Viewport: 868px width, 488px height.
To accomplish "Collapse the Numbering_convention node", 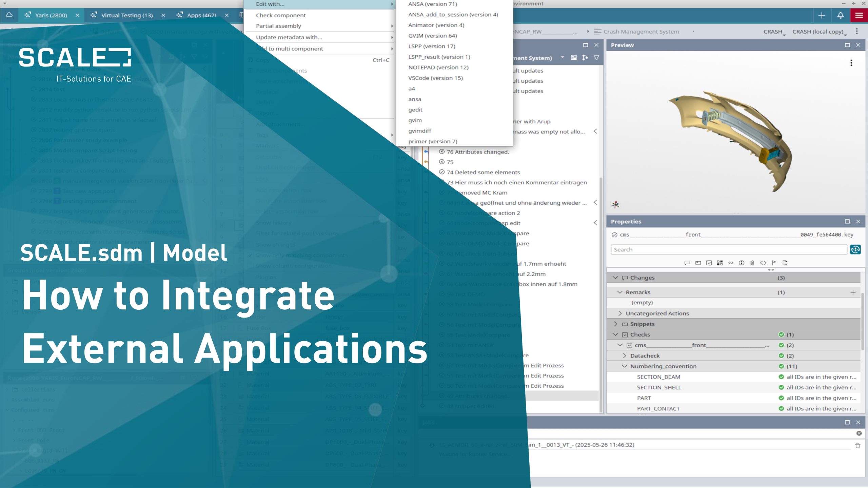I will (x=625, y=366).
